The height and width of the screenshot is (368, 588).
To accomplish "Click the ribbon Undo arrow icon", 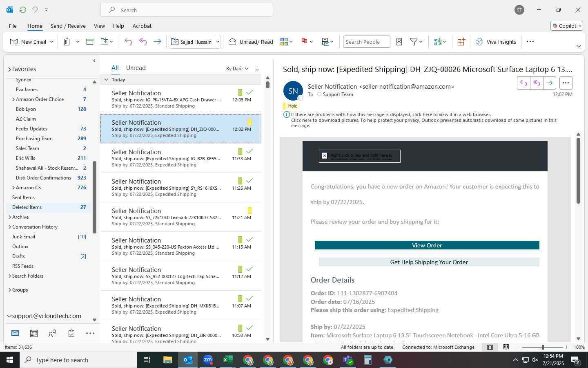I will 128,42.
